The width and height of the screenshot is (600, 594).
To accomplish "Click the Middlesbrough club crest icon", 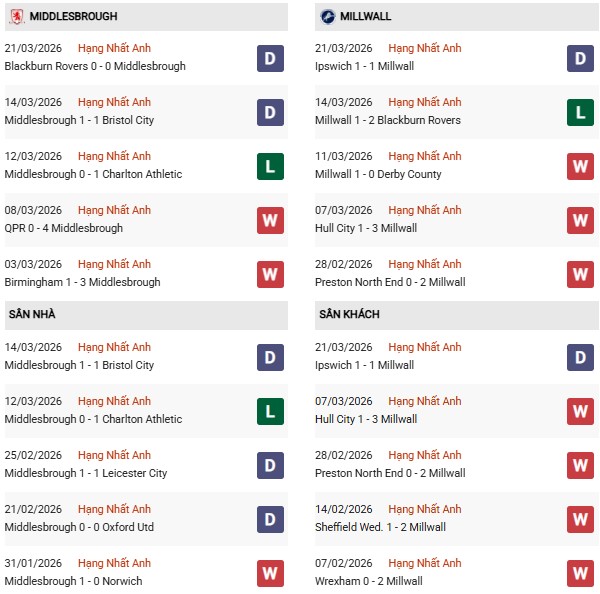I will [17, 16].
